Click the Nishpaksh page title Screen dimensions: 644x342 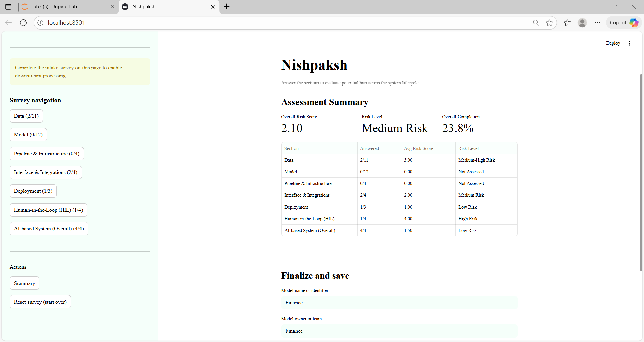314,65
